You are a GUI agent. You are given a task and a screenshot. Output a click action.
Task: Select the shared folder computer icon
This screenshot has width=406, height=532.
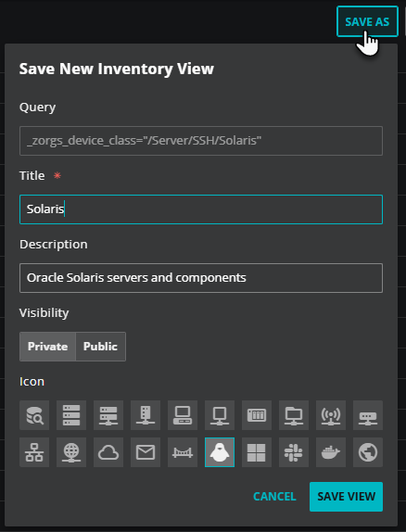pyautogui.click(x=294, y=415)
